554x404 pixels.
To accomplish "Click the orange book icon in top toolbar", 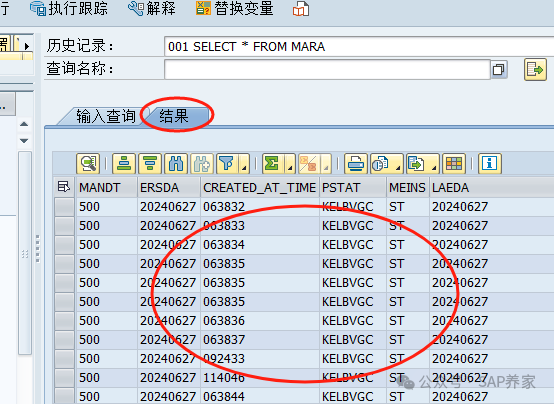I will [x=301, y=9].
